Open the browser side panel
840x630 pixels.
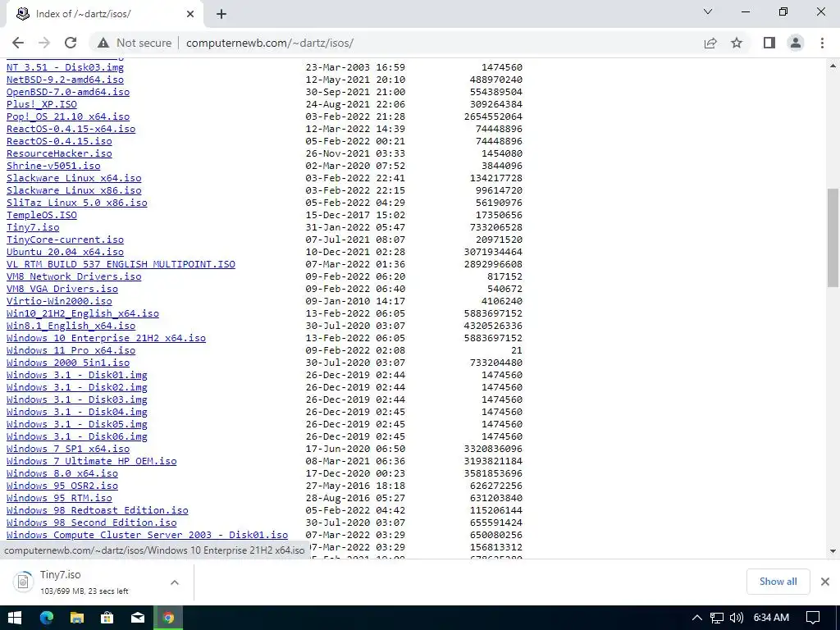click(x=769, y=43)
